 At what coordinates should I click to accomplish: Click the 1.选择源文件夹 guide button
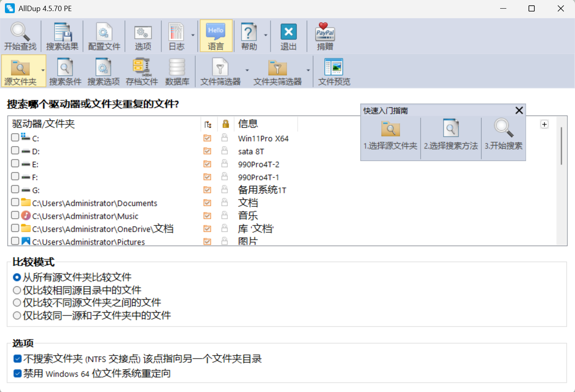[x=390, y=136]
